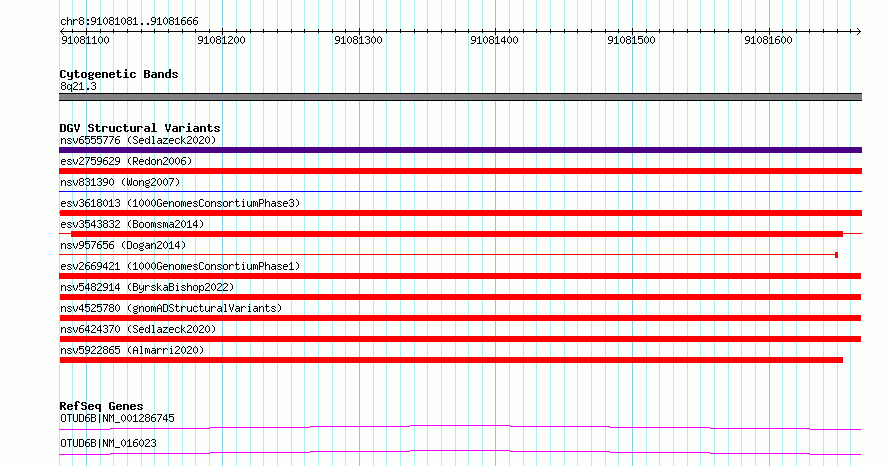Click the red esv2759629 variant bar
890x466 pixels.
pos(460,171)
